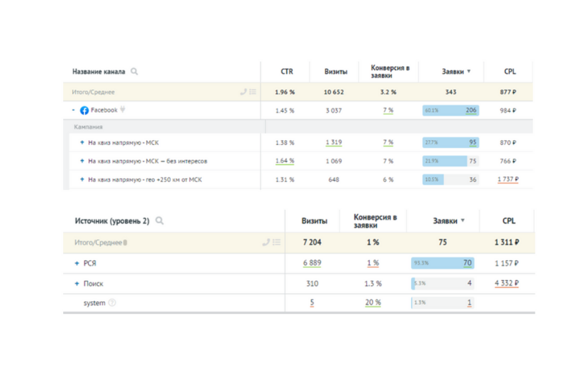
Task: Click the 21.9% leads bar showing 75
Action: click(x=450, y=161)
